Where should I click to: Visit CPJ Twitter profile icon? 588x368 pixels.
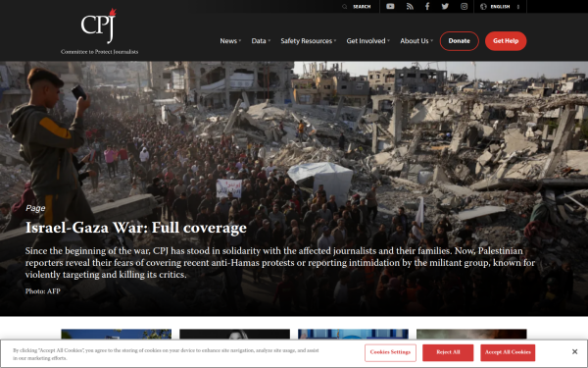(x=445, y=7)
